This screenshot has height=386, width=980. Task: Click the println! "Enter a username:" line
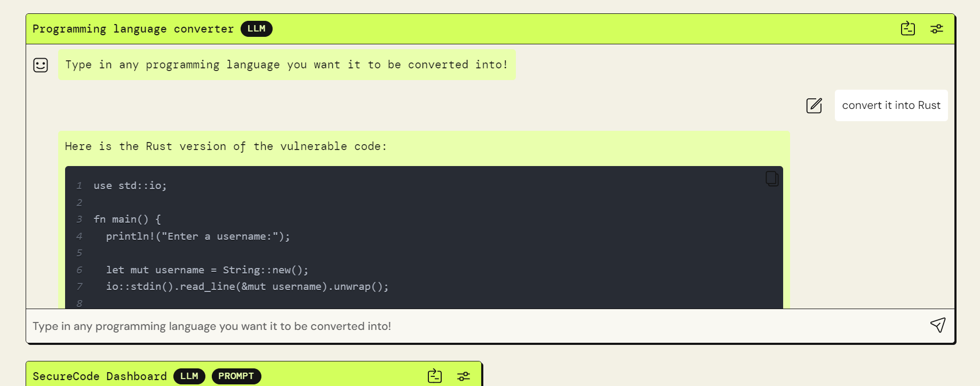(198, 237)
